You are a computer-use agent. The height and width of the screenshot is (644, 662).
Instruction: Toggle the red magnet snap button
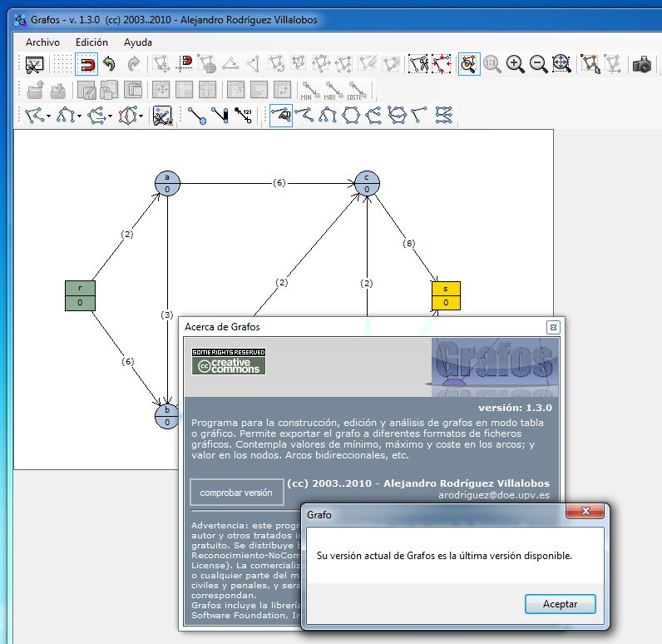coord(86,64)
